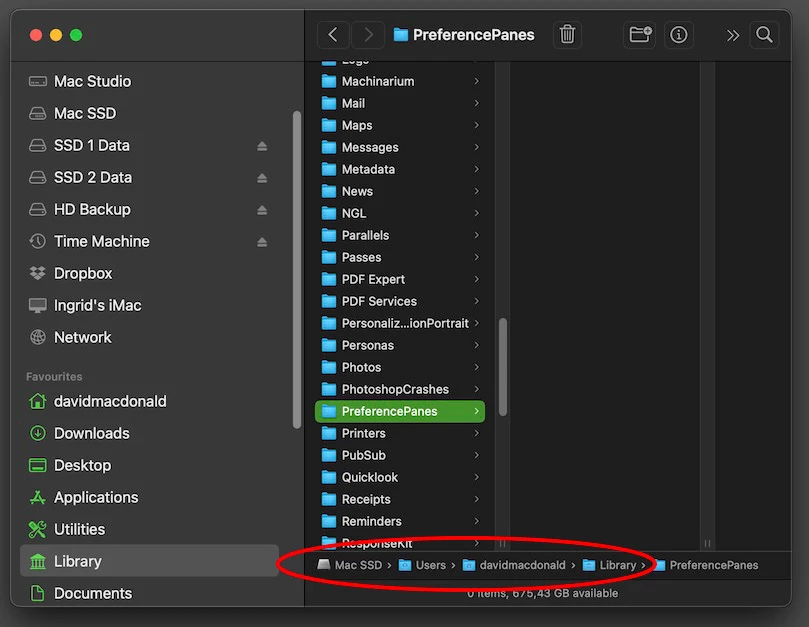Select the Personaliz...ionPortrait folder
Viewport: 809px width, 627px height.
[x=400, y=324]
